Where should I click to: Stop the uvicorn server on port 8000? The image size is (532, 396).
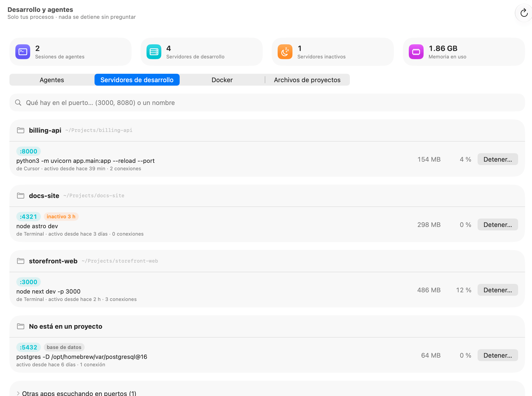[x=498, y=159]
